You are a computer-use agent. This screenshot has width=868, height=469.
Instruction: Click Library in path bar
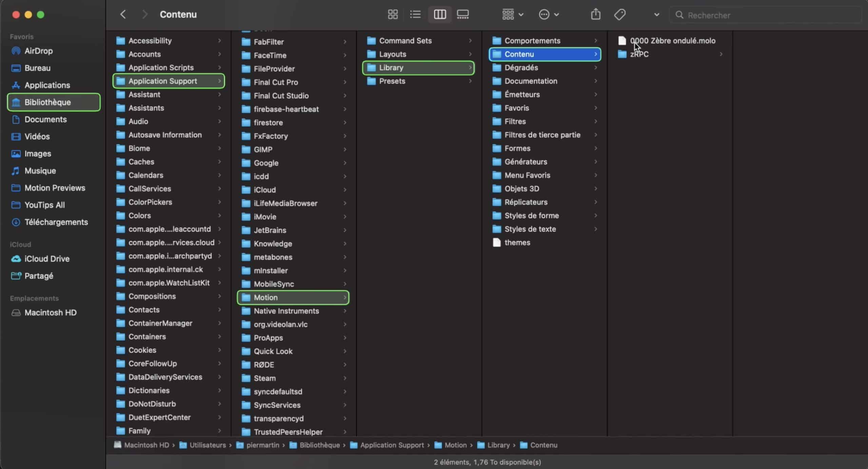493,445
